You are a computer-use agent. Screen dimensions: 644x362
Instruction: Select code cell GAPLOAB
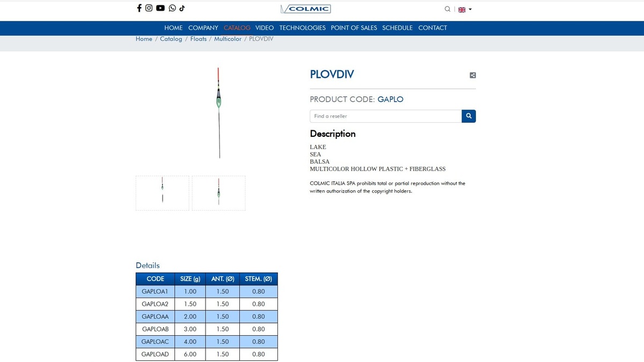(x=156, y=329)
